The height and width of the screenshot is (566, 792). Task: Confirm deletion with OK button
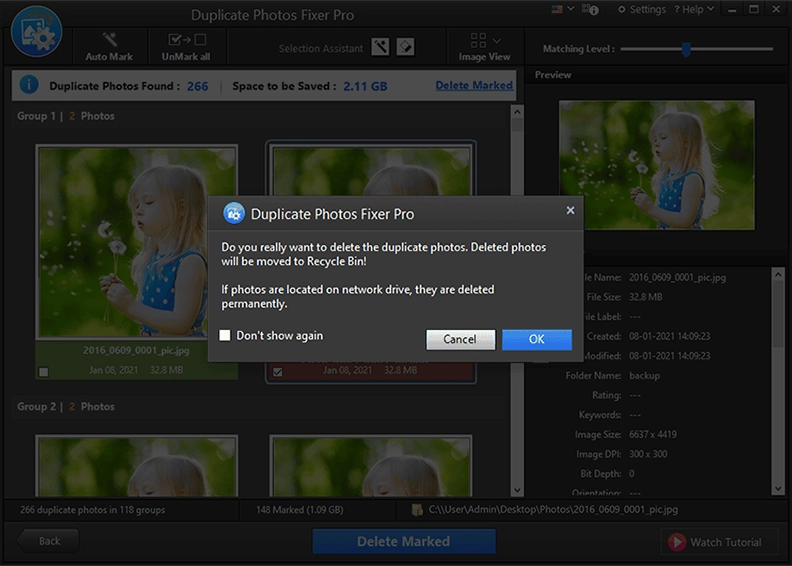pyautogui.click(x=536, y=339)
